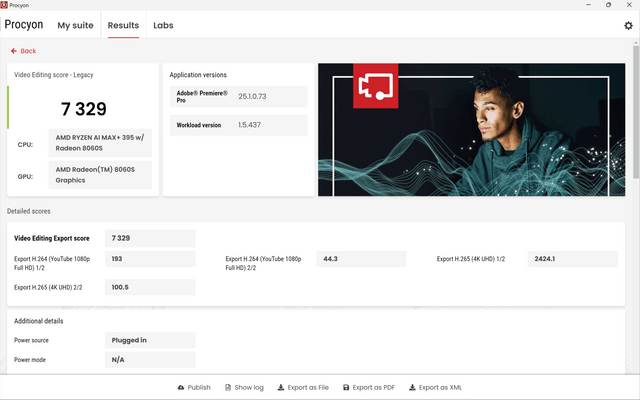
Task: Click the red video editing benchmark logo
Action: coord(376,86)
